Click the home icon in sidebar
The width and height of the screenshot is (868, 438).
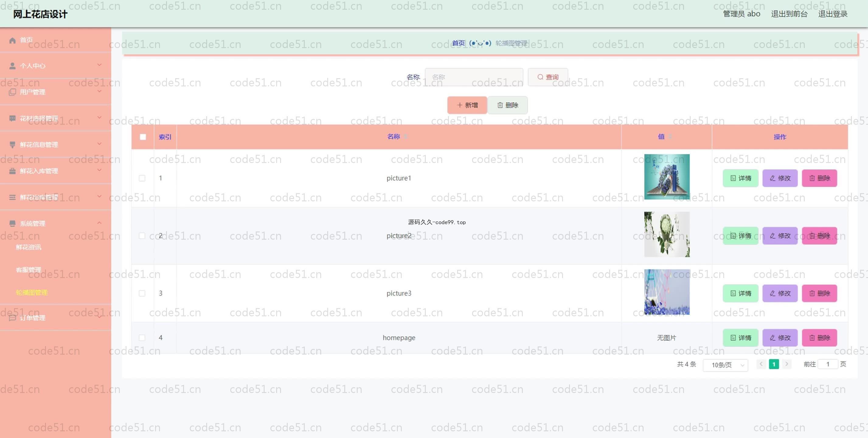(x=12, y=40)
